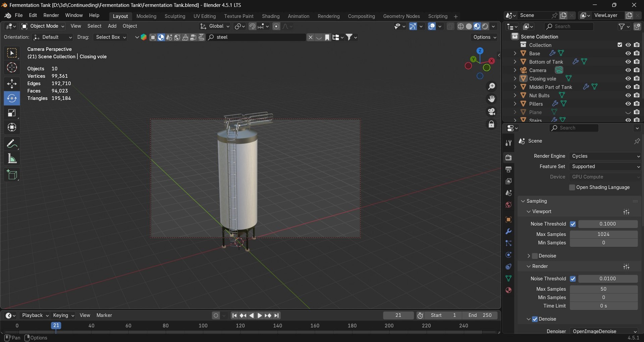Open the Feature Set dropdown
The width and height of the screenshot is (644, 342).
click(x=605, y=166)
